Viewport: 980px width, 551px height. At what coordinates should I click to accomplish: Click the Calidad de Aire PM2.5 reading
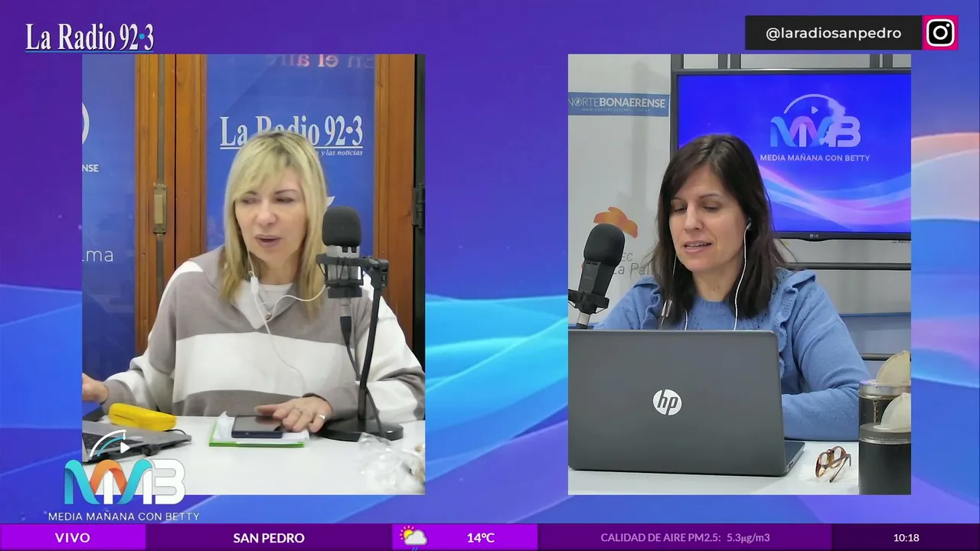click(x=685, y=538)
